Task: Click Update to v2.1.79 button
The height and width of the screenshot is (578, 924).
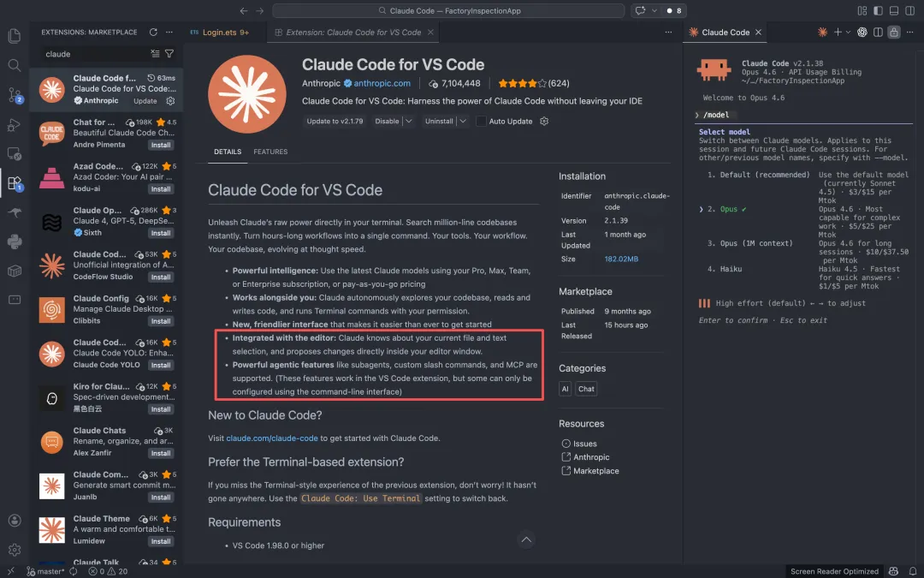Action: point(335,122)
